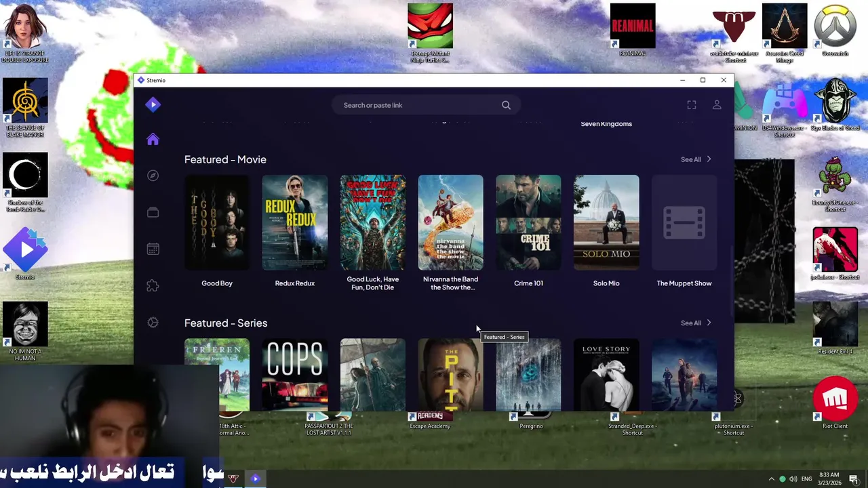The height and width of the screenshot is (488, 868).
Task: Open the Solo Mio movie poster
Action: point(606,222)
